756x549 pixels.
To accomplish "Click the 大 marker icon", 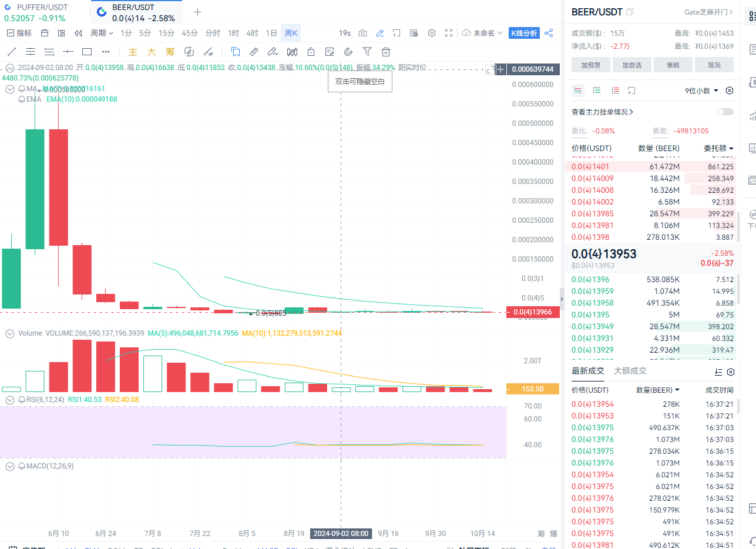I will coord(152,52).
